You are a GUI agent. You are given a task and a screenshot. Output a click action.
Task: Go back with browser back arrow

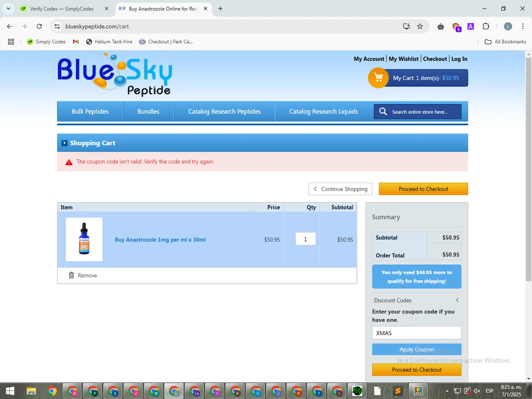coord(10,26)
